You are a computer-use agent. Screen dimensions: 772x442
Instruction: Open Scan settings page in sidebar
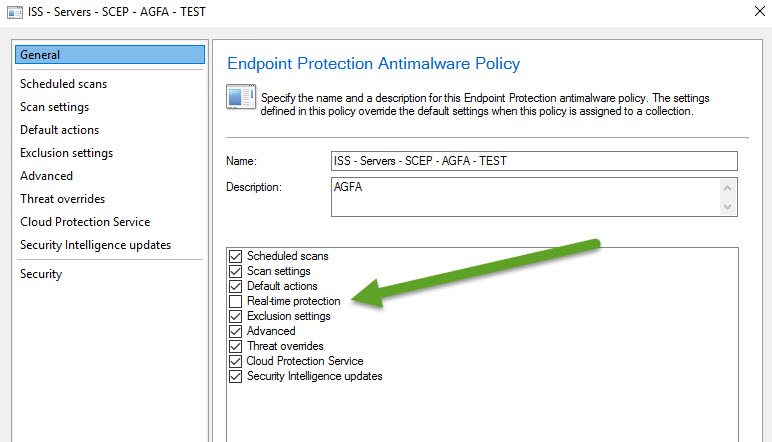click(55, 107)
